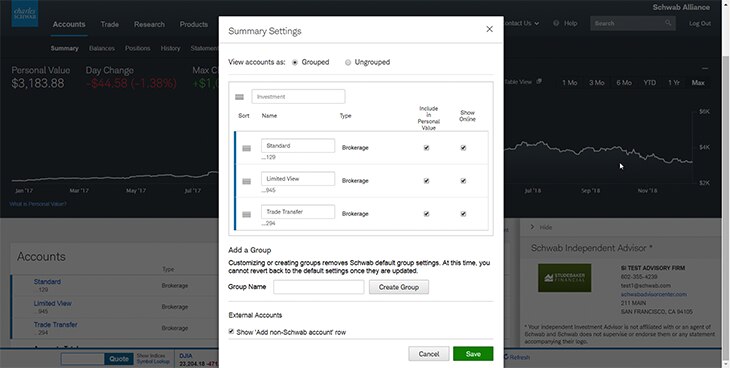Viewport: 730px width, 368px height.
Task: Click the Save button
Action: (x=473, y=354)
